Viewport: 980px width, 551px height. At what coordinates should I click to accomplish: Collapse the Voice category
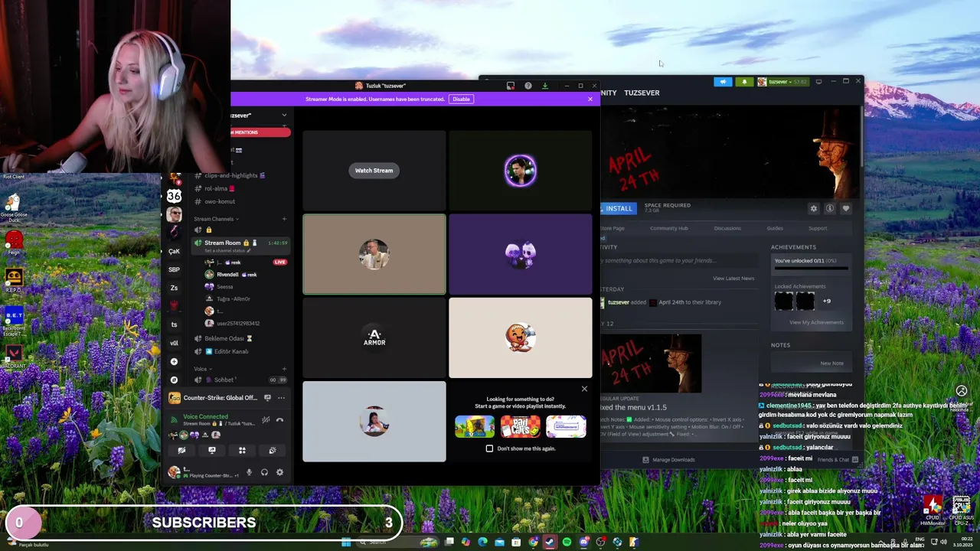pyautogui.click(x=201, y=369)
